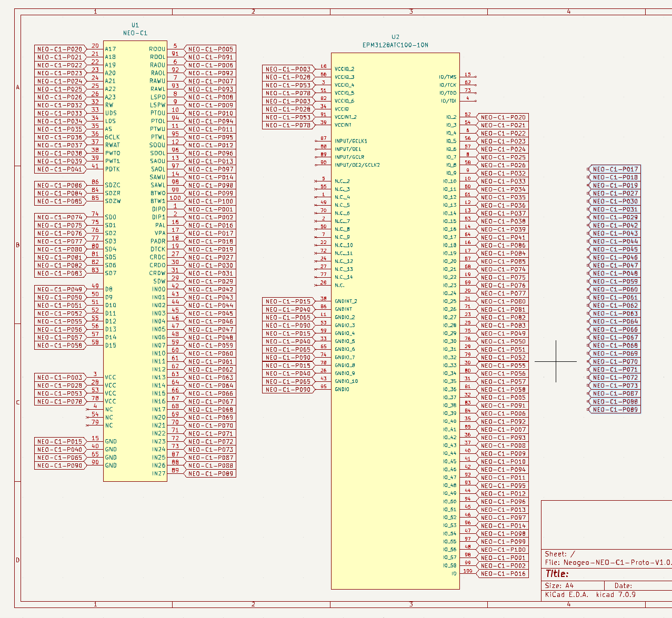
Task: Select the NEO-C1-P016 label at U2 pin 100
Action: point(503,573)
